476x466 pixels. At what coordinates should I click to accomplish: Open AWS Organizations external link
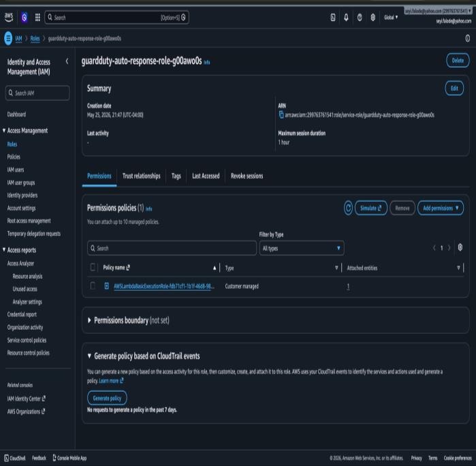click(26, 411)
